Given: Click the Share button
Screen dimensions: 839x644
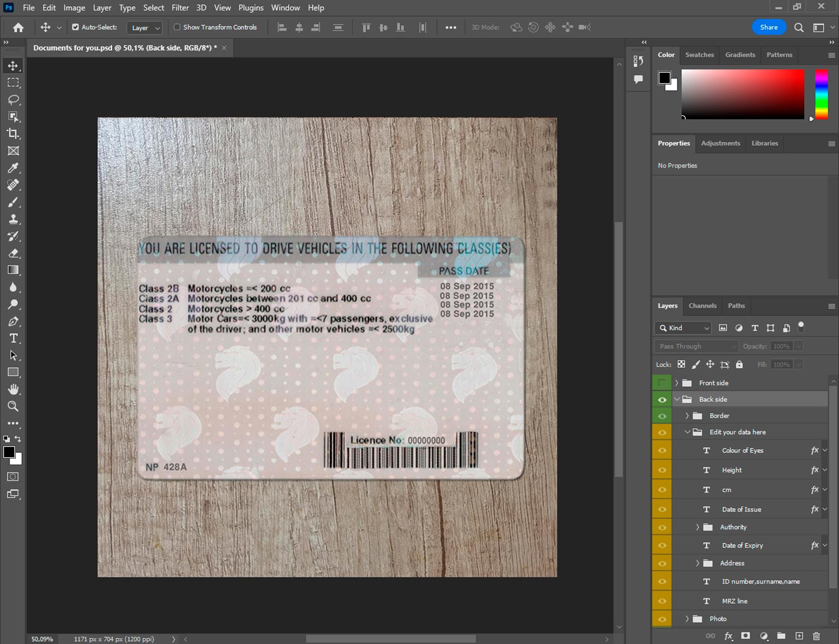Looking at the screenshot, I should tap(769, 27).
